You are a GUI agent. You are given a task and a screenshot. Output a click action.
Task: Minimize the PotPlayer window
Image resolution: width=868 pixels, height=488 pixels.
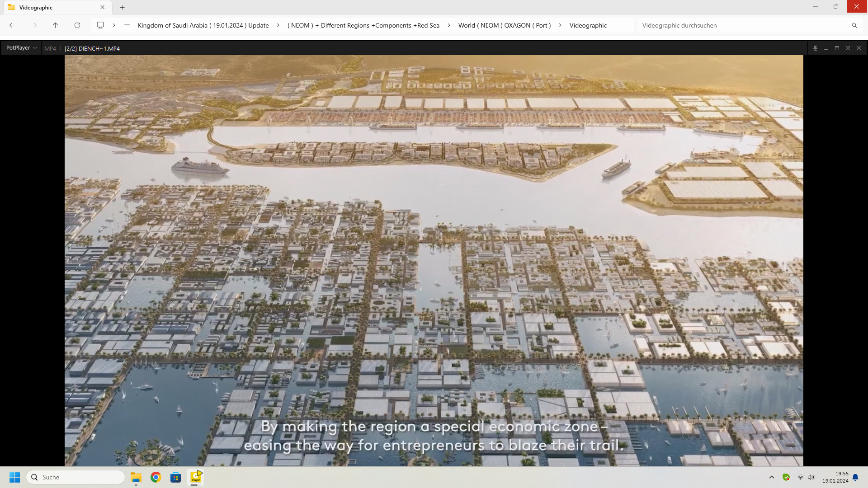(x=826, y=48)
